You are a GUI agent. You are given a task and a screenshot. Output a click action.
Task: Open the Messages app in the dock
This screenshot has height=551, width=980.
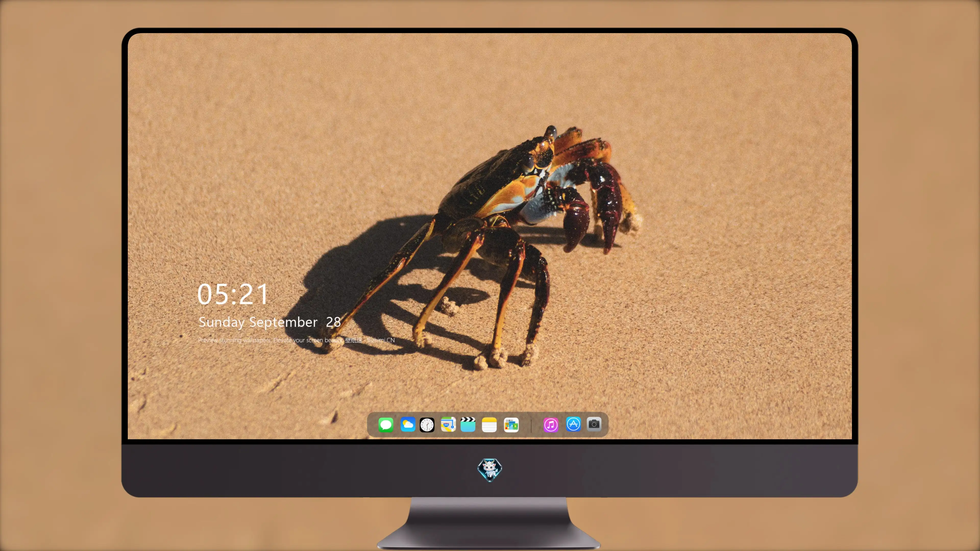(386, 424)
